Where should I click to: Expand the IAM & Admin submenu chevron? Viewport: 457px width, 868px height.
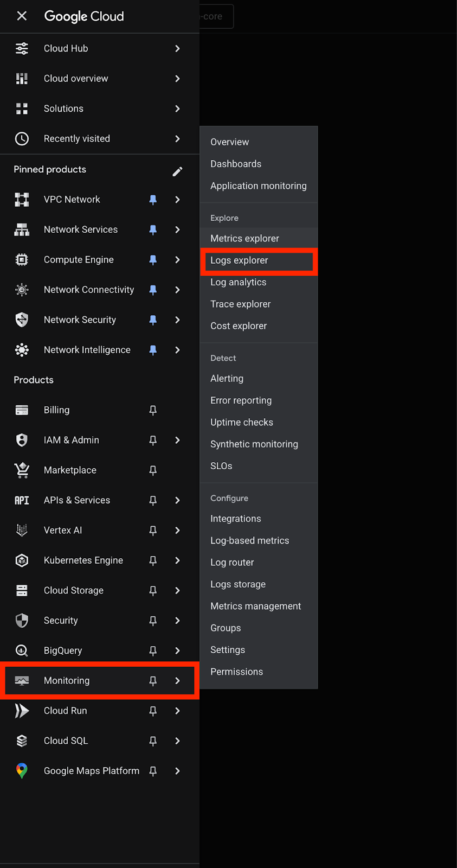(177, 440)
